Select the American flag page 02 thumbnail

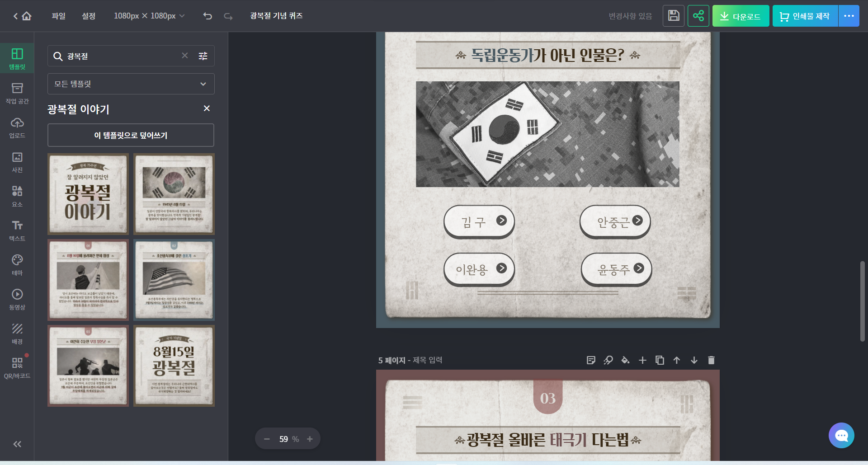click(x=174, y=280)
